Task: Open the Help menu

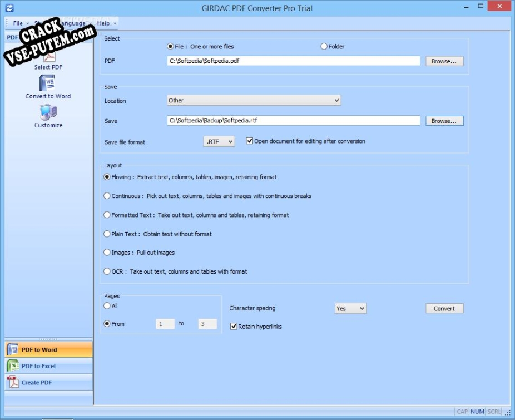Action: coord(106,23)
